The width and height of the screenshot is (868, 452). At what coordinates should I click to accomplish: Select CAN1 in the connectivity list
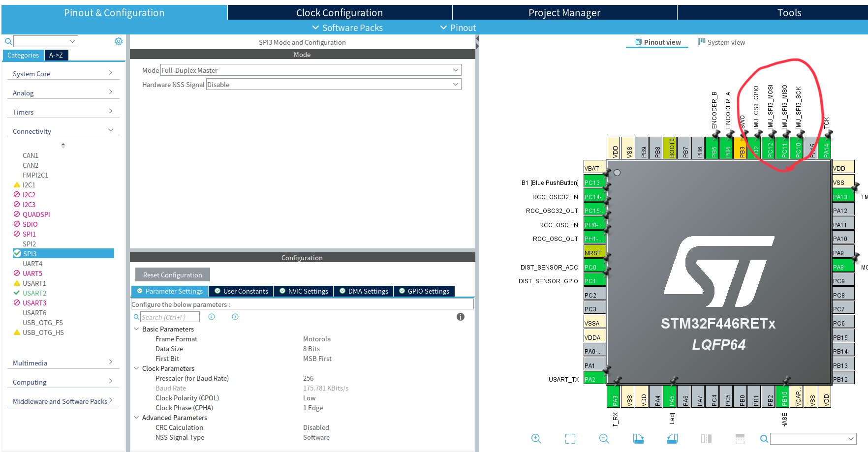pyautogui.click(x=31, y=155)
